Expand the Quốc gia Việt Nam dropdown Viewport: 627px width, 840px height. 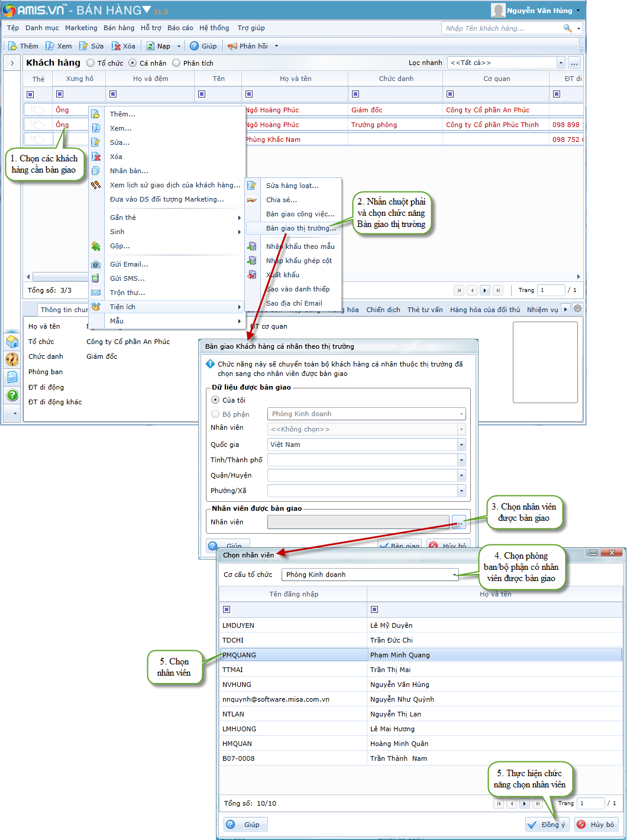[x=461, y=445]
